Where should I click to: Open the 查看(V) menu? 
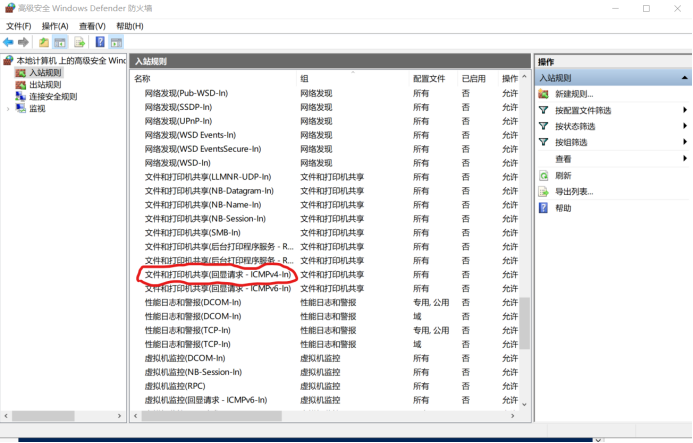click(92, 26)
